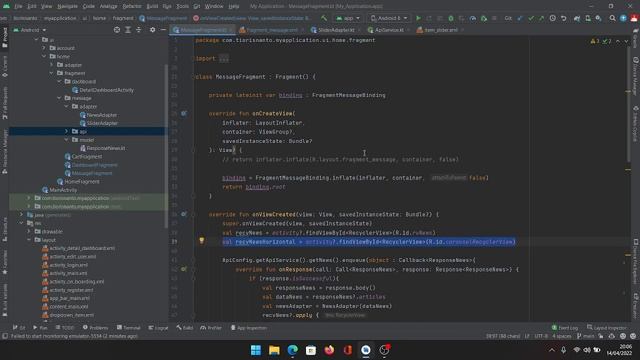Viewport: 640px width, 360px height.
Task: Click the intention lightbulb in editor gutter
Action: click(x=201, y=241)
